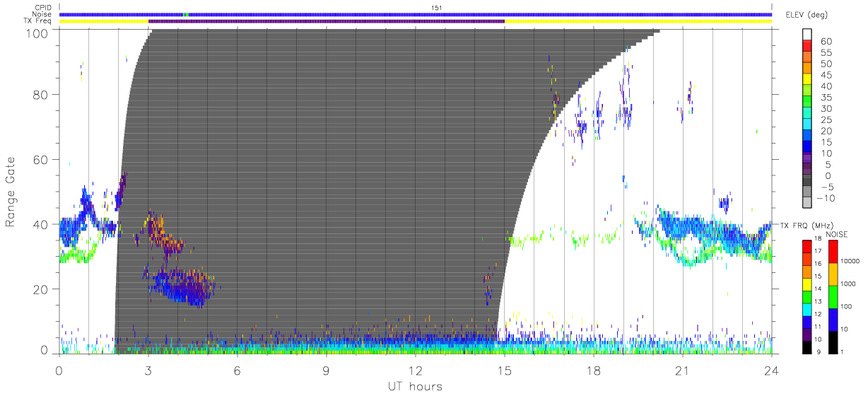Screen dimensions: 868x401
Task: Click the yellow TX Freq bar section after 15 UT
Action: (638, 21)
